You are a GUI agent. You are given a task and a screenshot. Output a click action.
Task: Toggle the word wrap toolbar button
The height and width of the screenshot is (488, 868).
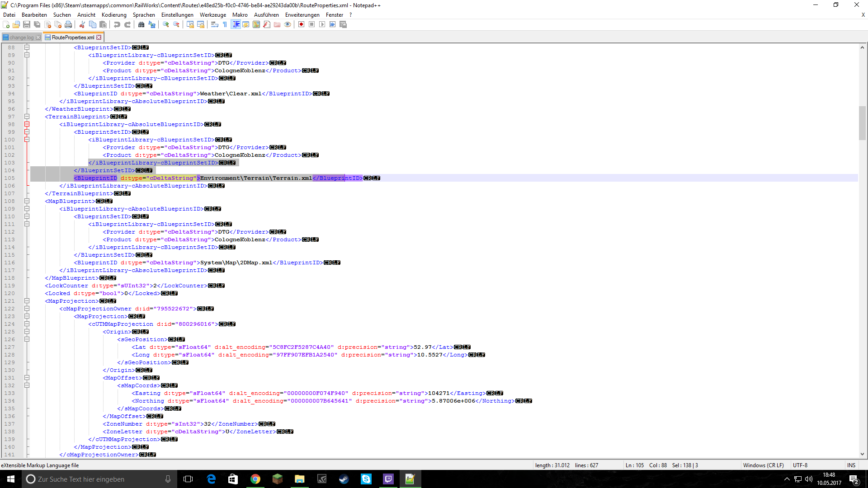pyautogui.click(x=215, y=24)
